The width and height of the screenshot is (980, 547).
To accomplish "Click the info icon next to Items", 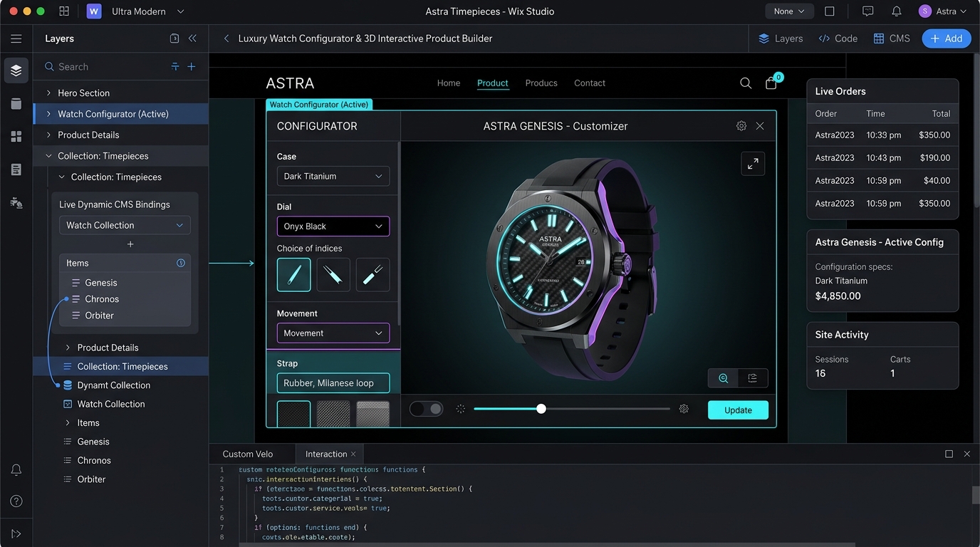I will (181, 263).
